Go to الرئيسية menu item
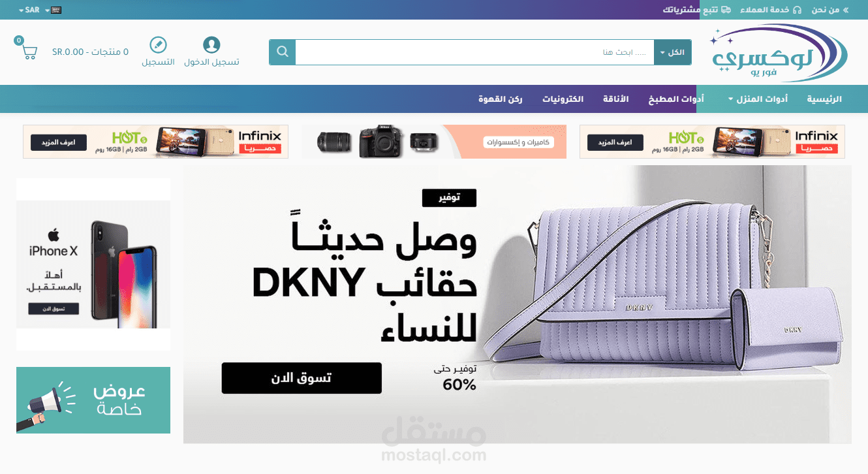This screenshot has height=474, width=868. (824, 99)
